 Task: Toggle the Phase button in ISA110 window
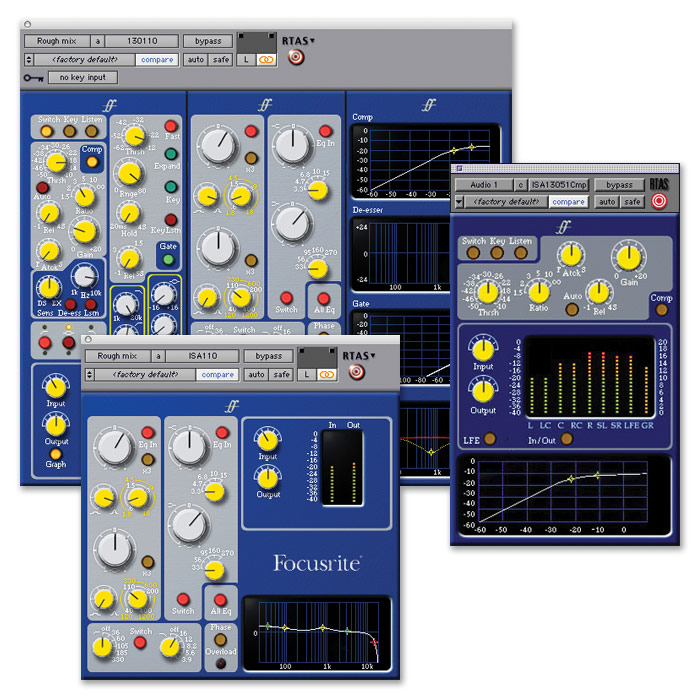tap(221, 639)
